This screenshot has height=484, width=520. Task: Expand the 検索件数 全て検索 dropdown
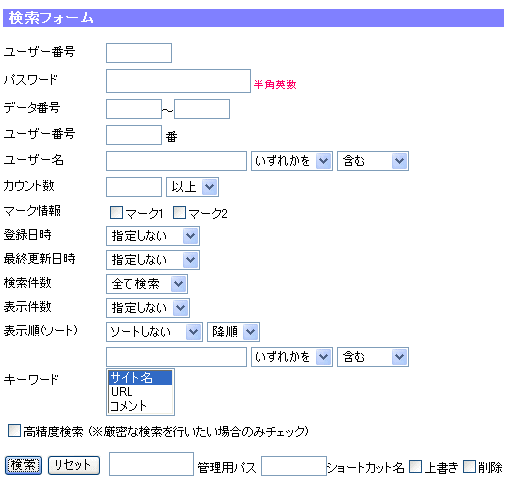click(147, 284)
